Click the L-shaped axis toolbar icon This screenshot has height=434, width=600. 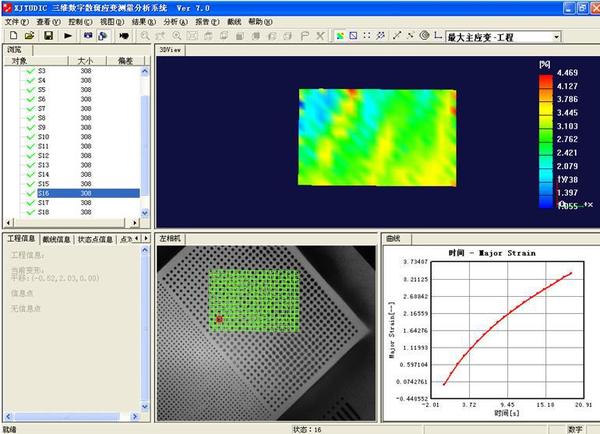tap(438, 36)
